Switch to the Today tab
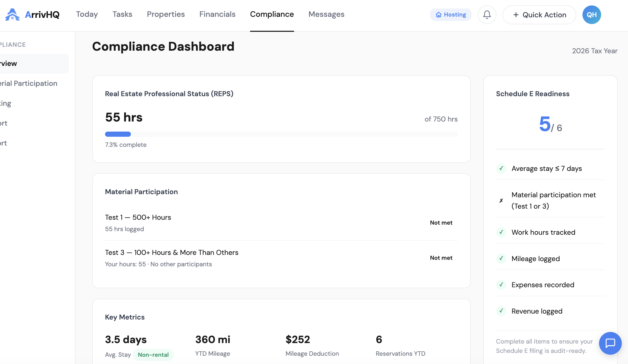This screenshot has height=364, width=628. click(87, 14)
